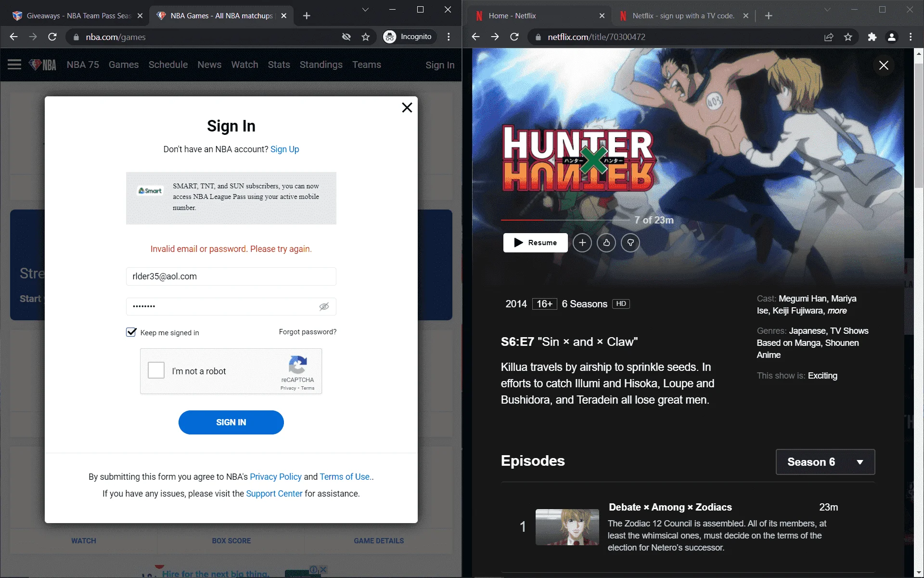
Task: Go back in the Netflix browser window
Action: pyautogui.click(x=475, y=37)
